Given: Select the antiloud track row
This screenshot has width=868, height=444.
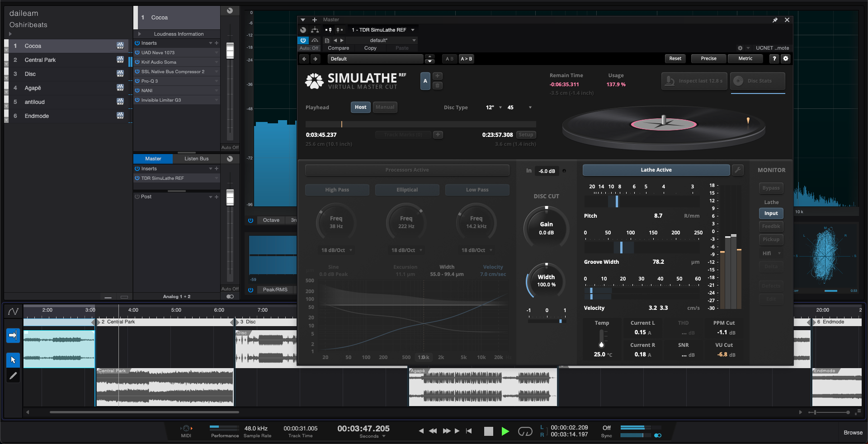Looking at the screenshot, I should [x=68, y=102].
